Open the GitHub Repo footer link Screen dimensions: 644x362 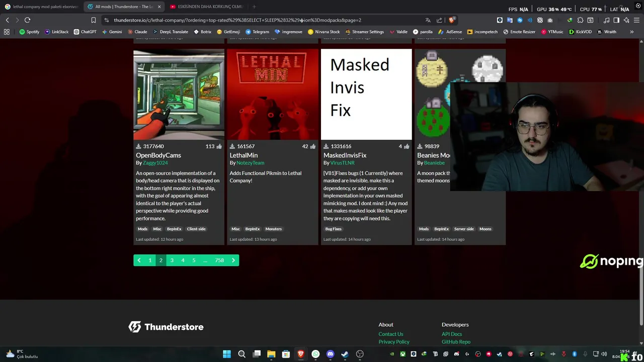click(x=456, y=342)
